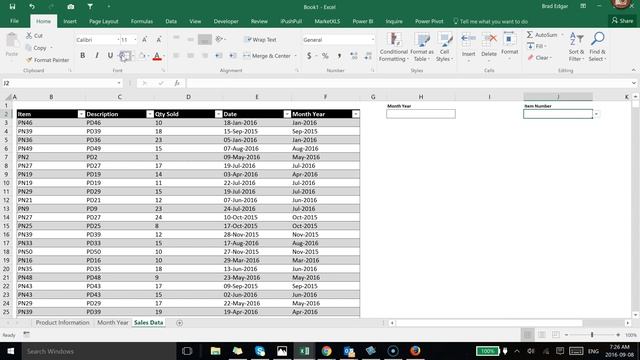Image resolution: width=640 pixels, height=360 pixels.
Task: Open the Clear command
Action: (x=539, y=58)
